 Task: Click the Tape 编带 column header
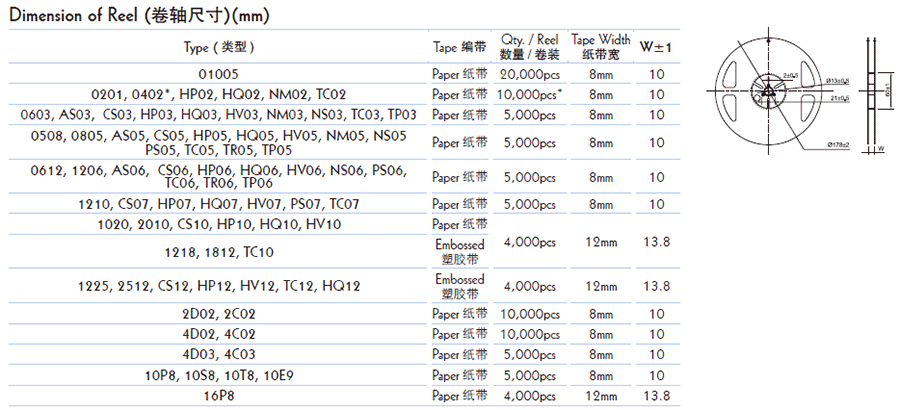(x=460, y=46)
